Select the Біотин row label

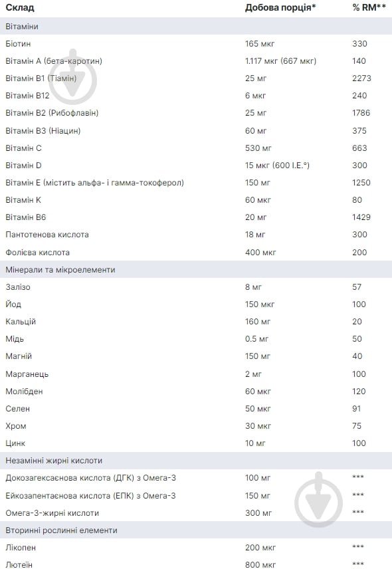(18, 44)
